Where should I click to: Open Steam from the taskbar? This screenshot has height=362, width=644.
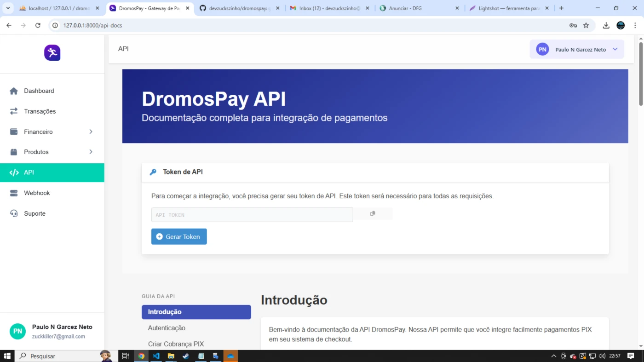pos(186,356)
